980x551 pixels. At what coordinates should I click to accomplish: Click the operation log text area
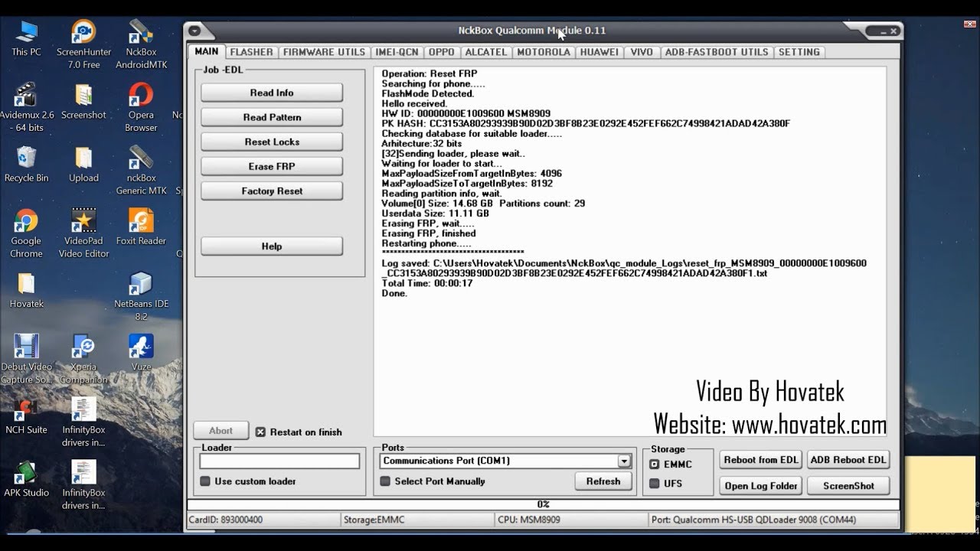[629, 251]
